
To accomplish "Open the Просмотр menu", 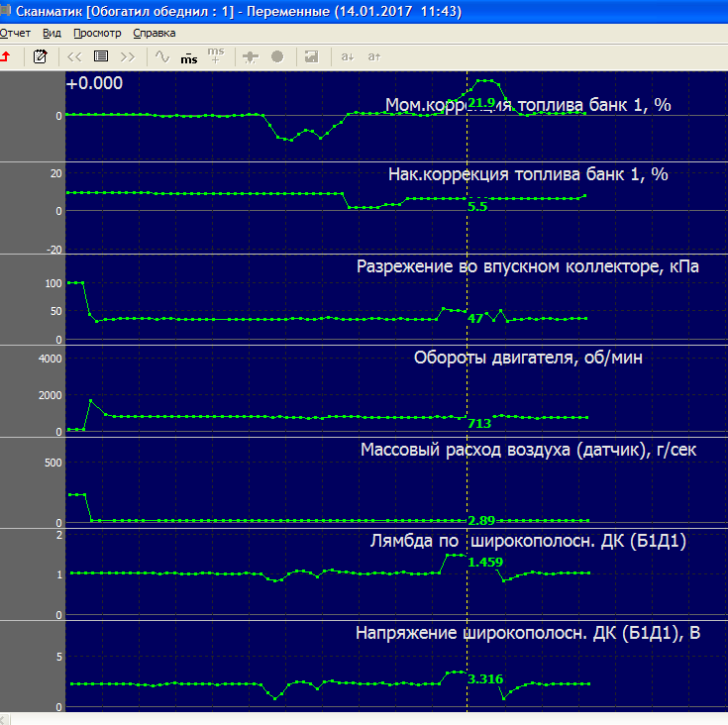I will pos(97,33).
